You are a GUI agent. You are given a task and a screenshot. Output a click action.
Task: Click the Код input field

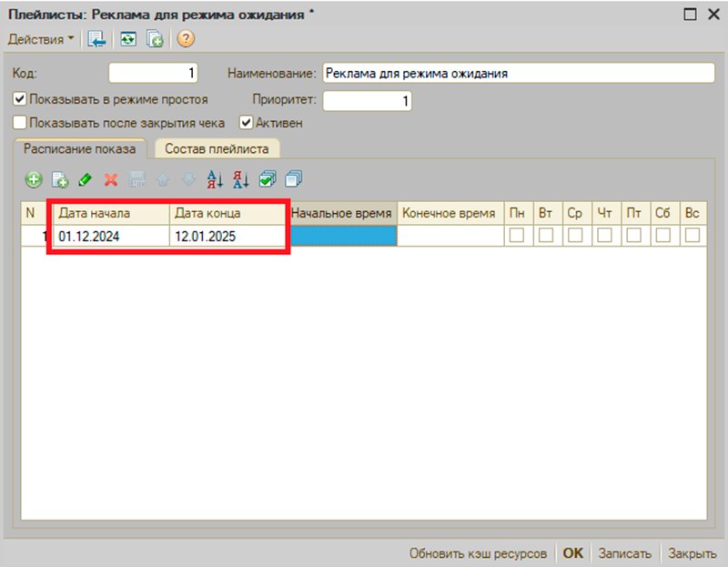[153, 73]
